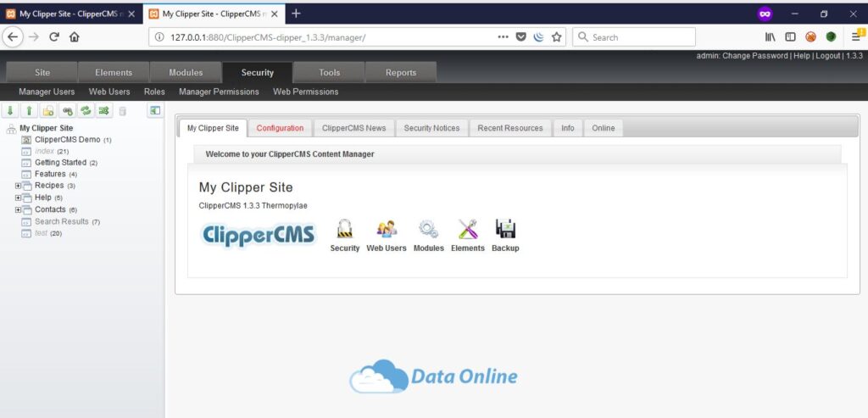The width and height of the screenshot is (868, 418).
Task: Show site information for the URL
Action: (x=159, y=37)
